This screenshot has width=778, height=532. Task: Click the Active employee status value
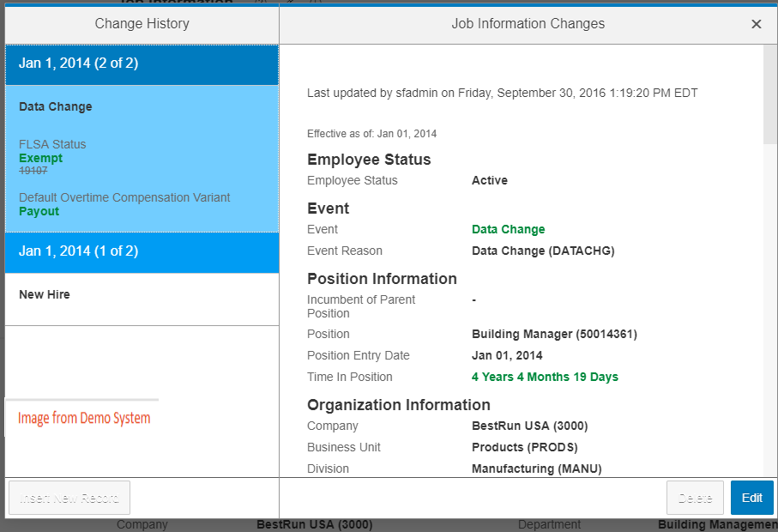489,181
